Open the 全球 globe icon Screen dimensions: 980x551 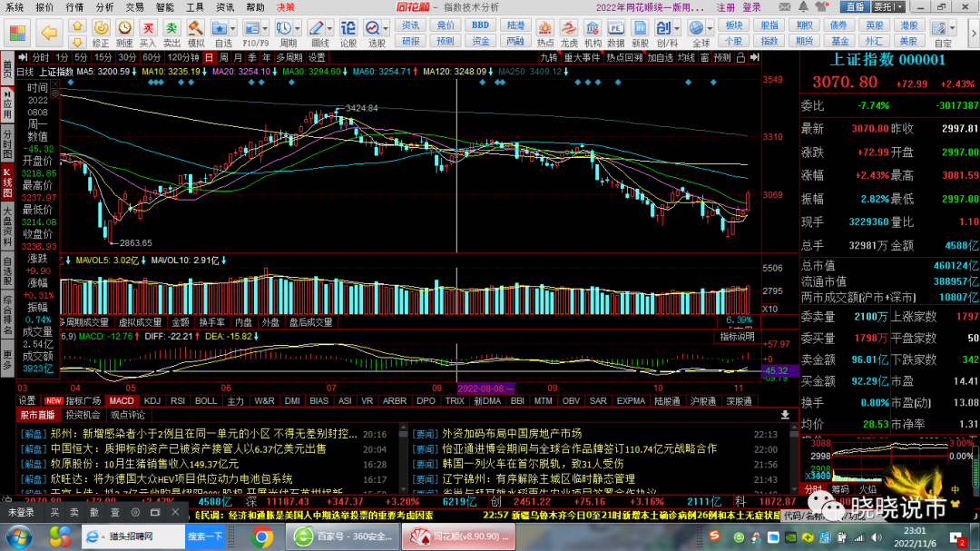pos(696,28)
